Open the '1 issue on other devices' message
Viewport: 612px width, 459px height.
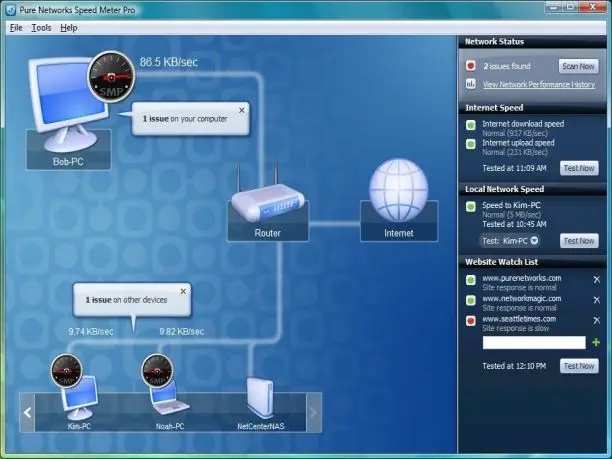tap(126, 300)
